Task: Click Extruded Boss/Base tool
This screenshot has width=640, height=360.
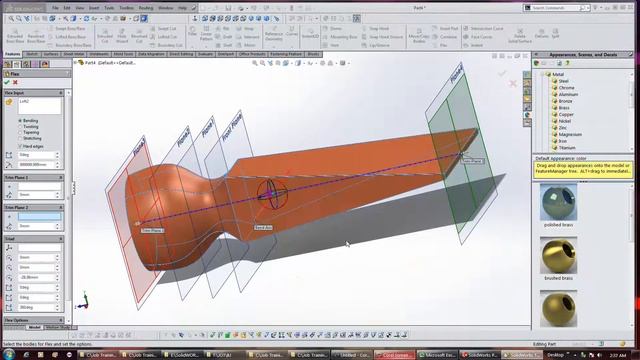Action: [15, 36]
